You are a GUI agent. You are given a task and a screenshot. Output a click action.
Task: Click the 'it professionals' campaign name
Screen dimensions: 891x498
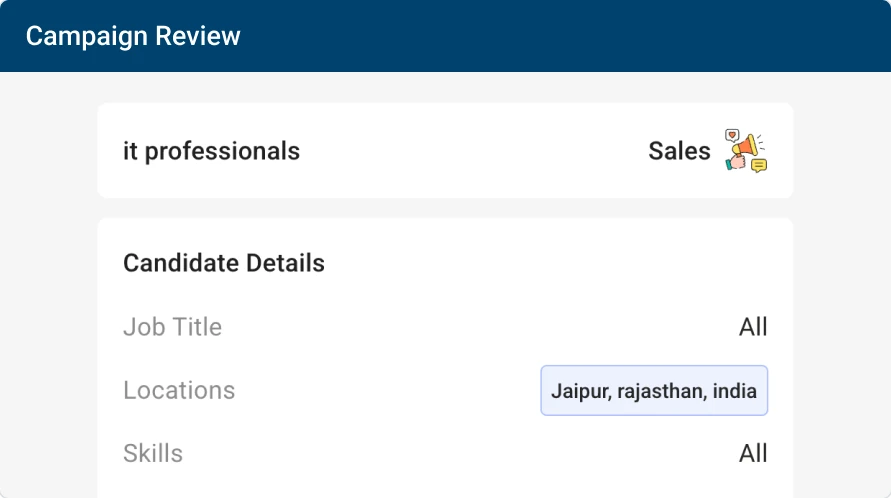click(211, 151)
